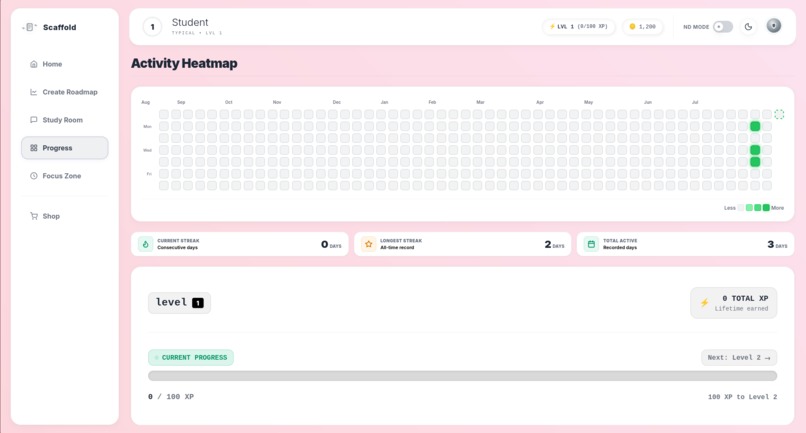806x433 pixels.
Task: Click the 'Recorded days' text
Action: pos(620,248)
